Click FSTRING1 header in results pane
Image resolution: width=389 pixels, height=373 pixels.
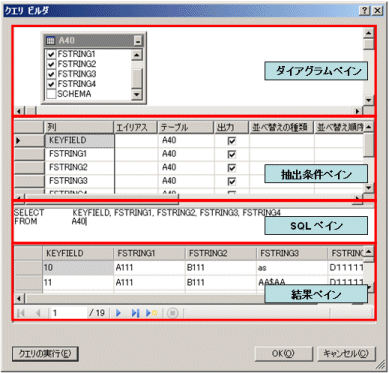(149, 253)
